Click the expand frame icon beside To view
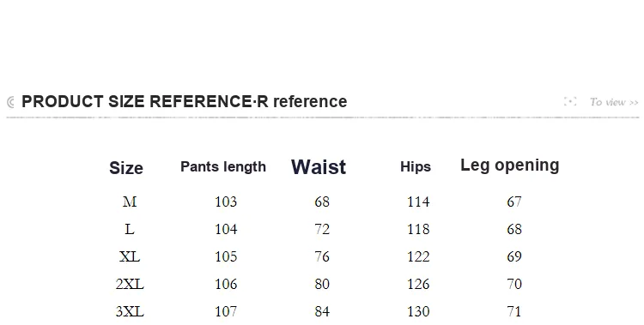Viewport: 644px width, 325px height. click(x=570, y=101)
